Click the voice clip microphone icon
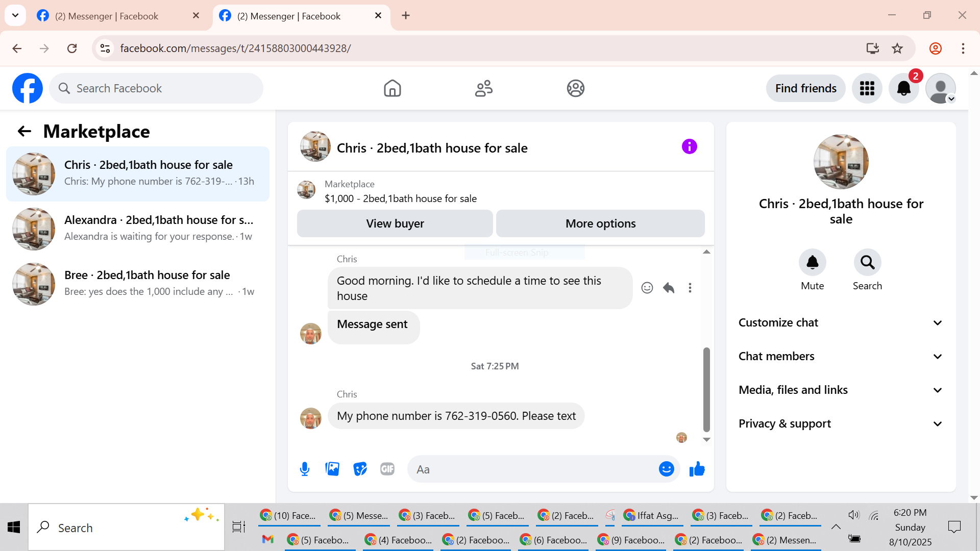Image resolution: width=980 pixels, height=551 pixels. tap(305, 469)
